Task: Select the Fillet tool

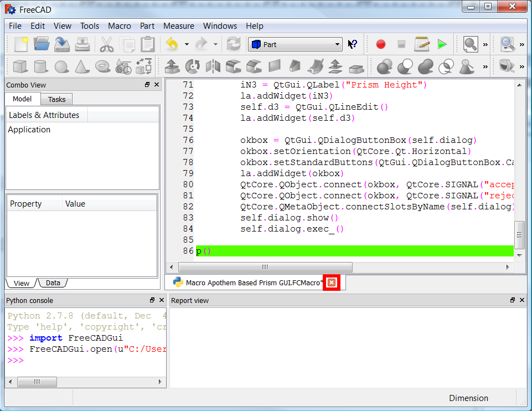Action: point(234,66)
